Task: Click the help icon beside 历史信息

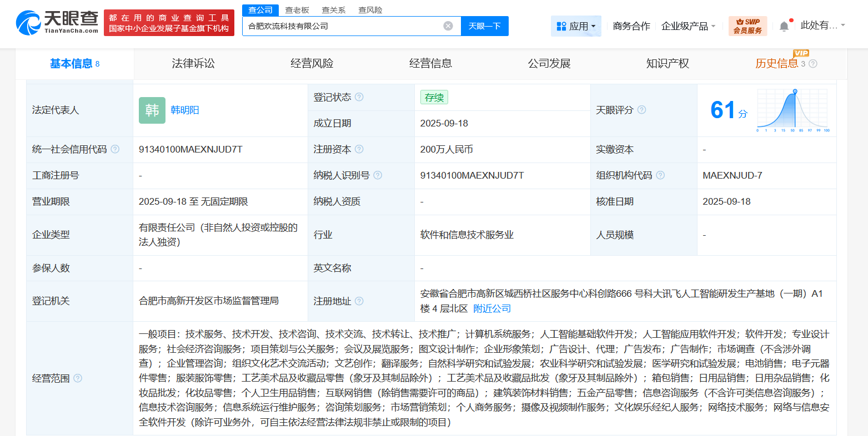Action: pyautogui.click(x=813, y=63)
